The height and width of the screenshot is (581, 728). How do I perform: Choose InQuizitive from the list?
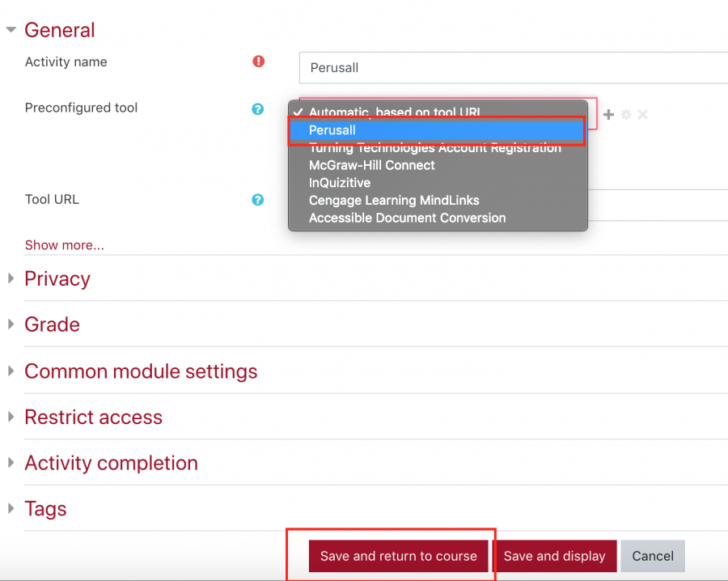pyautogui.click(x=438, y=183)
